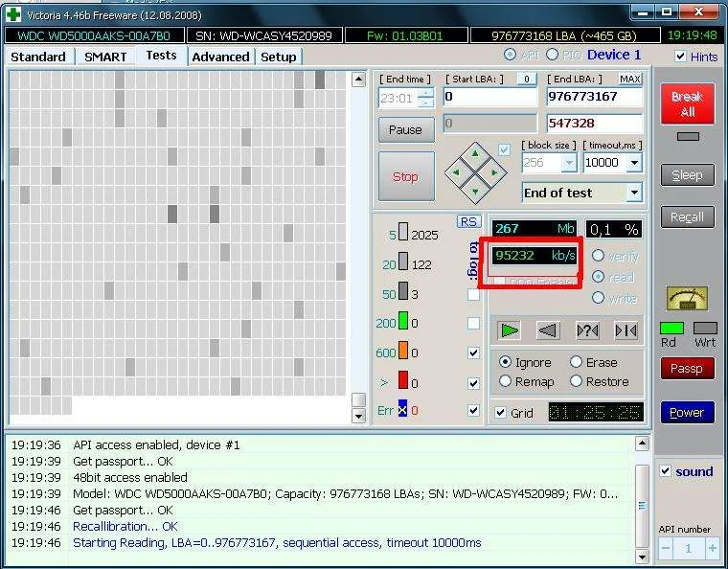Click the analog meter gauge icon

[x=687, y=298]
